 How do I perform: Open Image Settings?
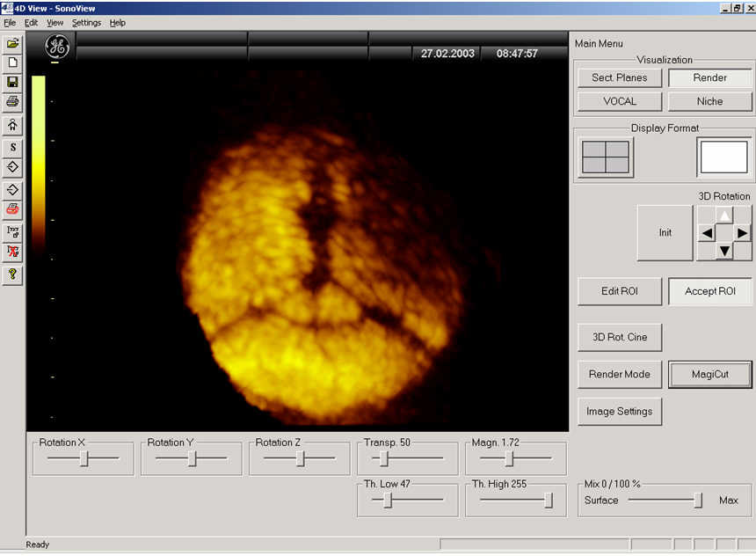(x=620, y=411)
